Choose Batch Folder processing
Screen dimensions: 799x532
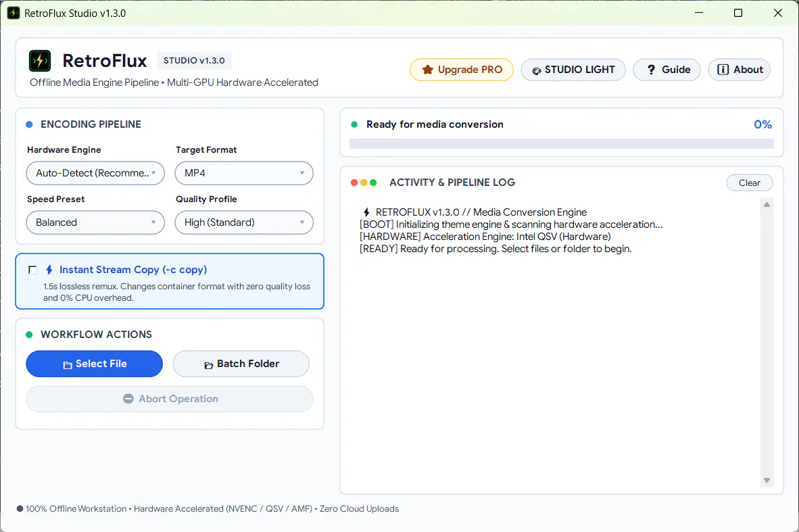click(241, 364)
